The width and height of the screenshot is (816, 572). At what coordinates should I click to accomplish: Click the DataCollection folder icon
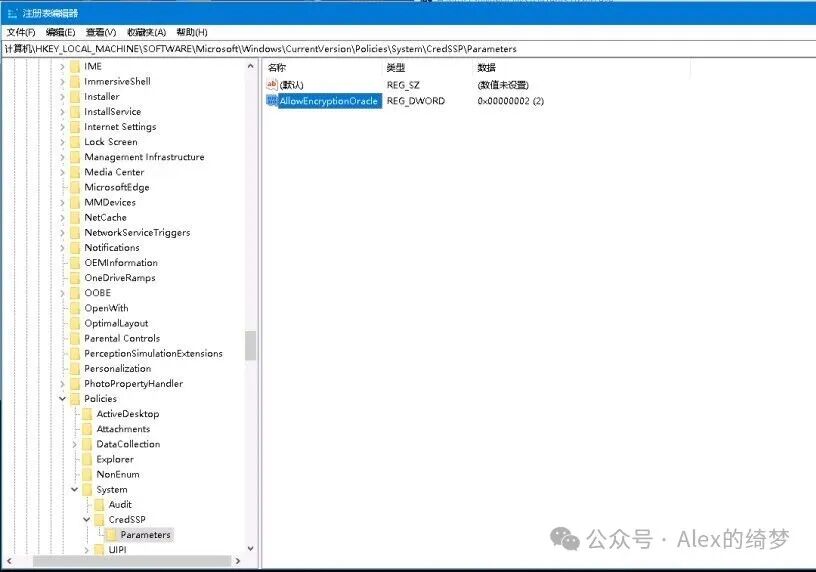(x=87, y=444)
